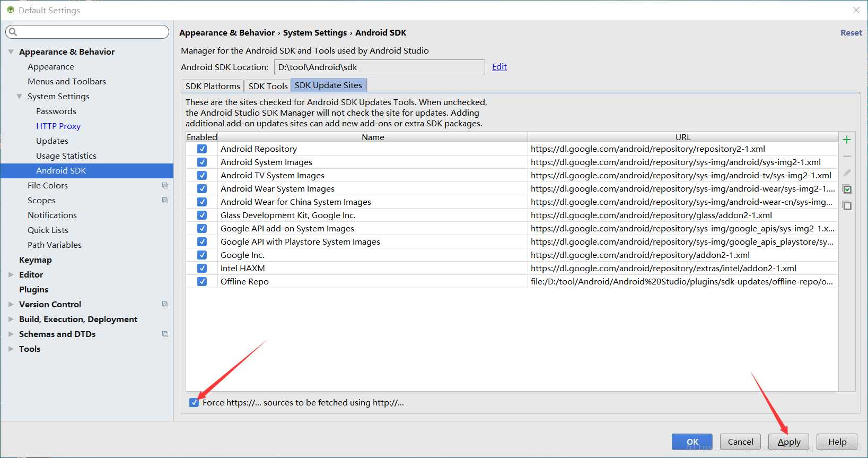Select Menus and Toolbars tree item
Viewport: 868px width, 458px height.
pos(67,82)
